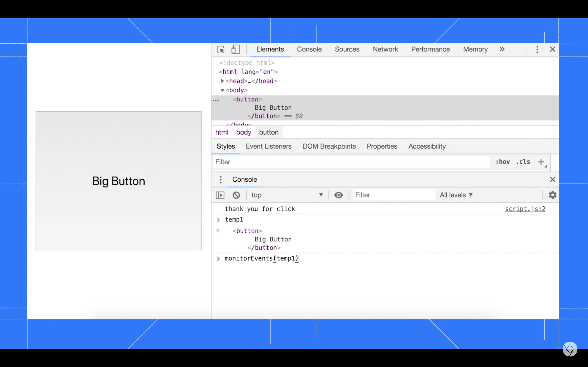Viewport: 588px width, 367px height.
Task: Click the DevTools overflow menu icon
Action: pos(537,50)
